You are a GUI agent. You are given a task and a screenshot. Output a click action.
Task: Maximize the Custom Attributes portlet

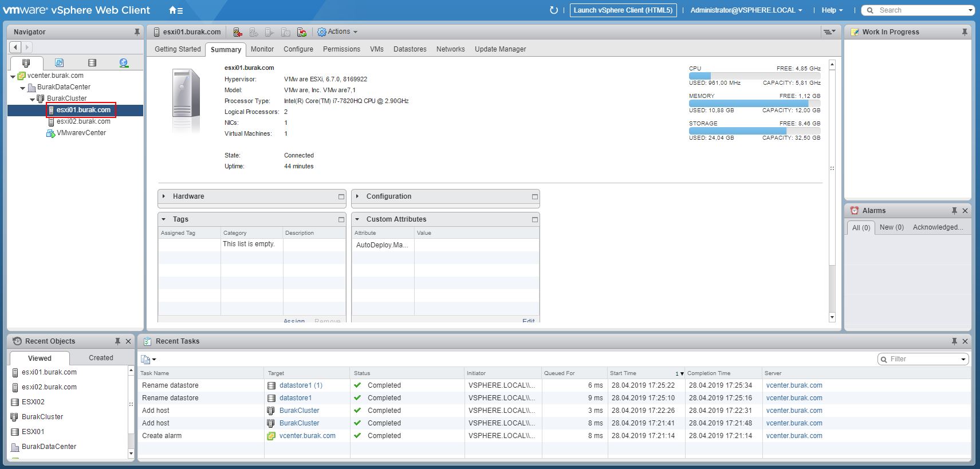coord(535,219)
